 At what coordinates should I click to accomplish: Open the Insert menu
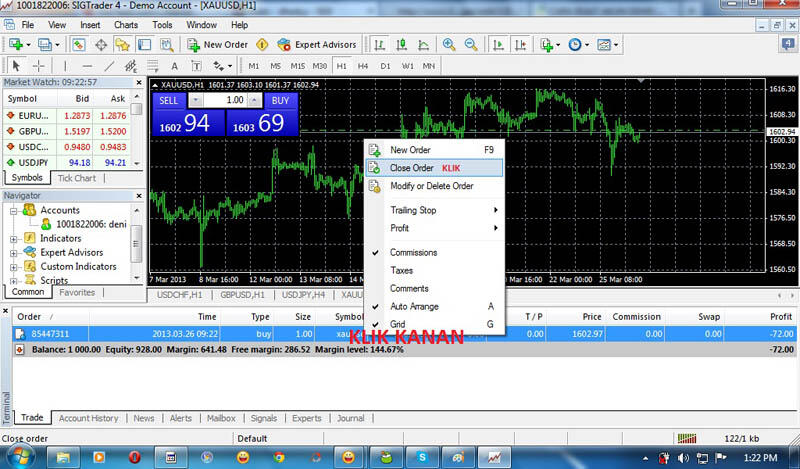click(x=90, y=24)
